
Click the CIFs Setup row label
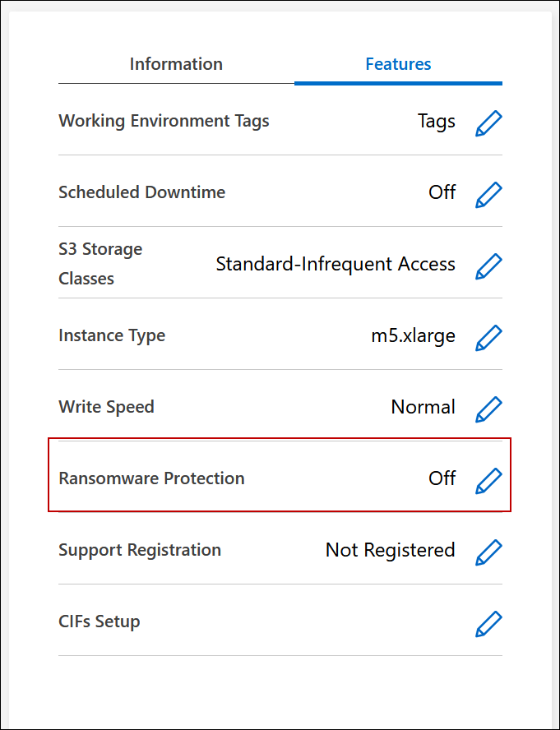click(100, 621)
